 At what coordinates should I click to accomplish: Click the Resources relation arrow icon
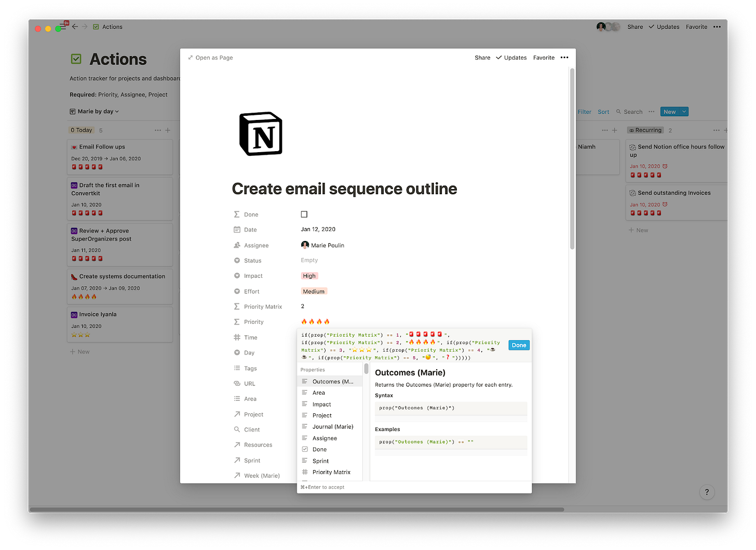pyautogui.click(x=237, y=445)
